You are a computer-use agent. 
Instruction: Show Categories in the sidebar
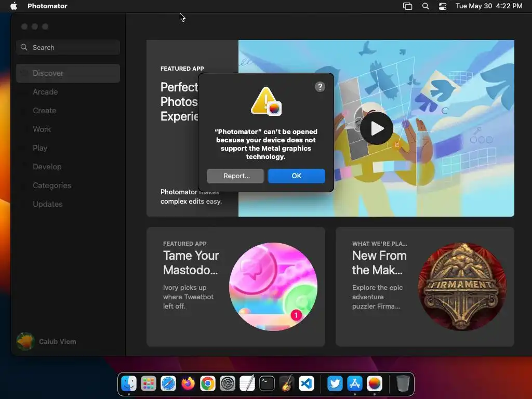(x=68, y=185)
